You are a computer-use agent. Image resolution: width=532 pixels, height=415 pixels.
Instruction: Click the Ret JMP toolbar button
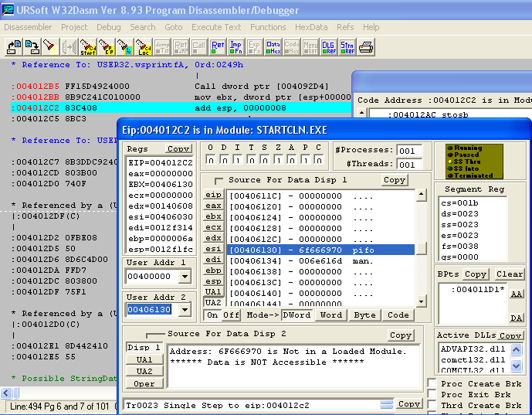click(x=181, y=47)
